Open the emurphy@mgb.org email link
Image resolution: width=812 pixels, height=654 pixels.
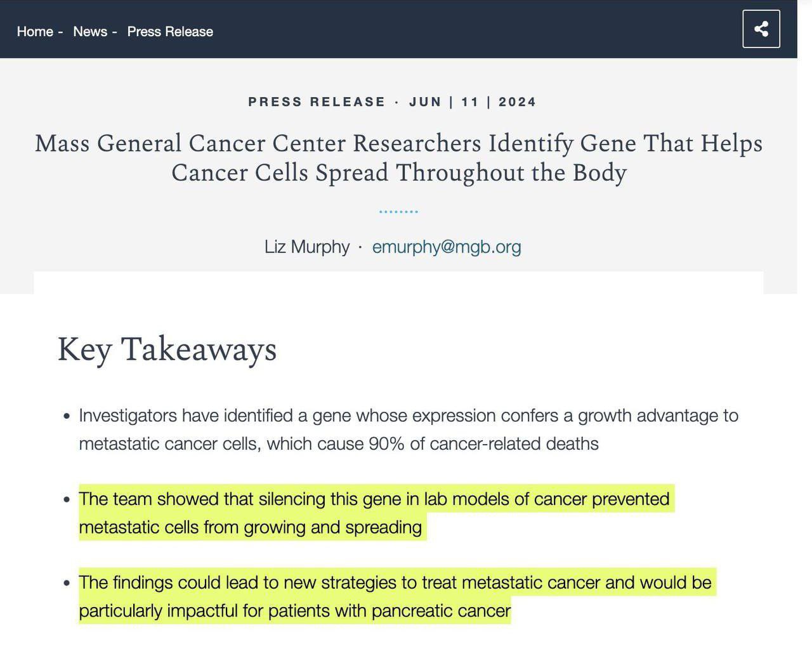tap(447, 247)
